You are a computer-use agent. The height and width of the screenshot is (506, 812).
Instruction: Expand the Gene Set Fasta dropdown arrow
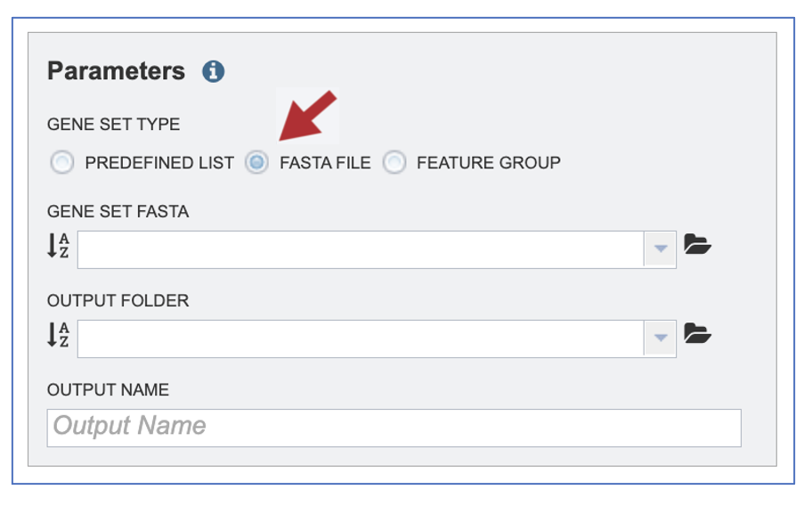point(661,249)
